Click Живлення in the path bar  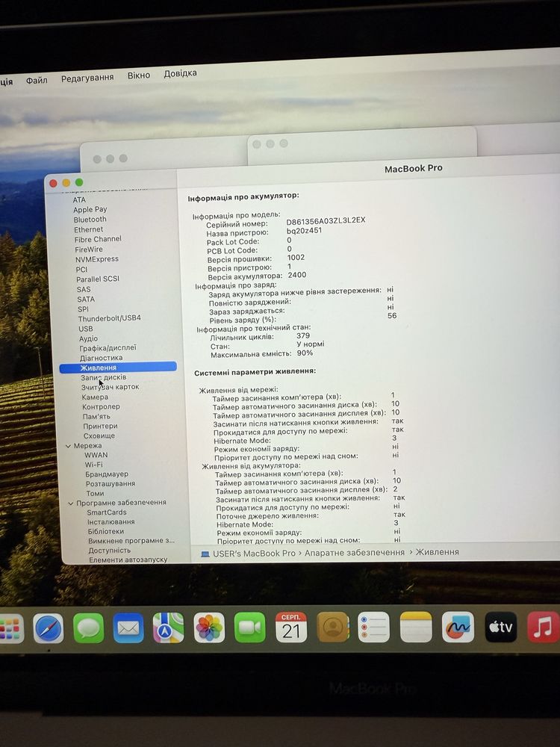pos(437,552)
